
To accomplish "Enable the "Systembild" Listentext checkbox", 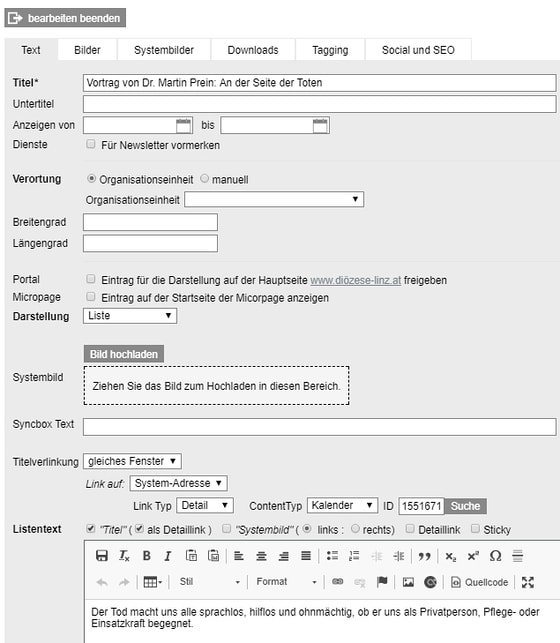I will (226, 528).
